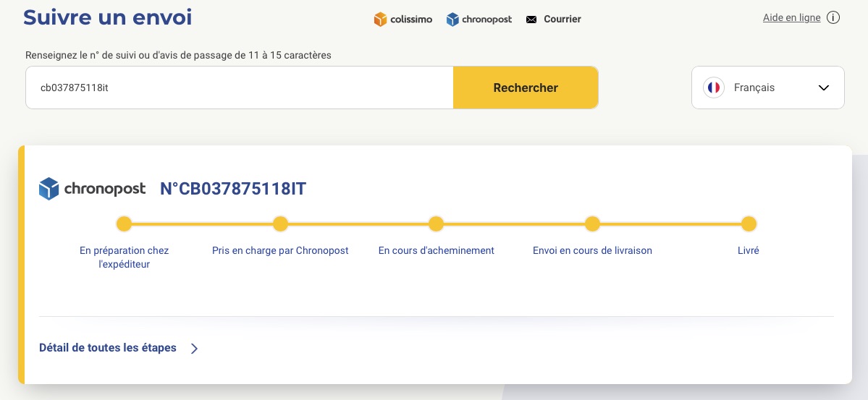
Task: Click the Suivre un envoi title
Action: pos(107,17)
